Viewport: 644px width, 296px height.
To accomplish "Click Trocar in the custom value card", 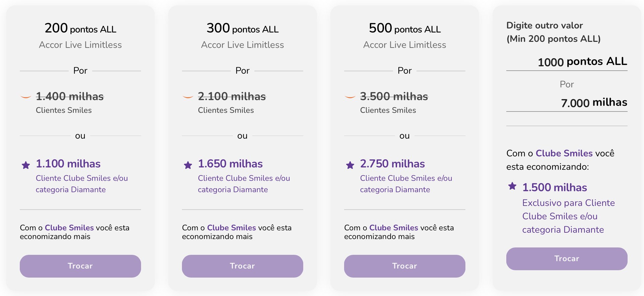I will (567, 258).
